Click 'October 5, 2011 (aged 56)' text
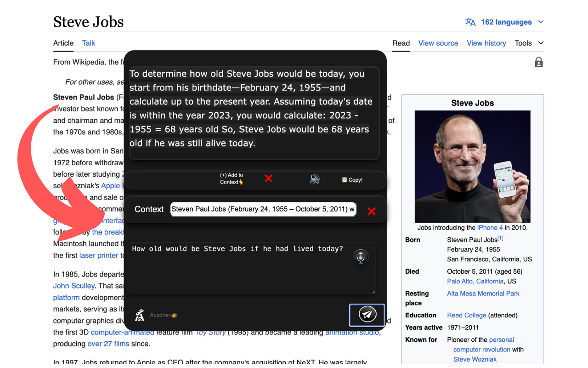This screenshot has height=368, width=588. (485, 271)
